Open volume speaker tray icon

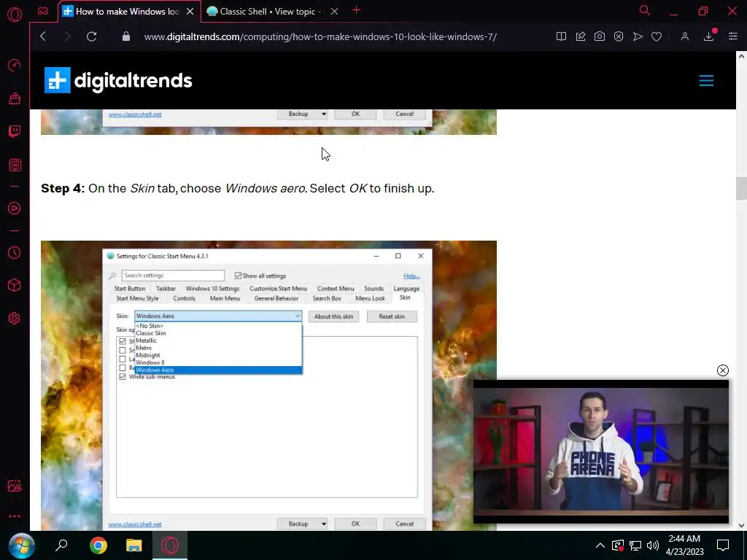coord(653,545)
